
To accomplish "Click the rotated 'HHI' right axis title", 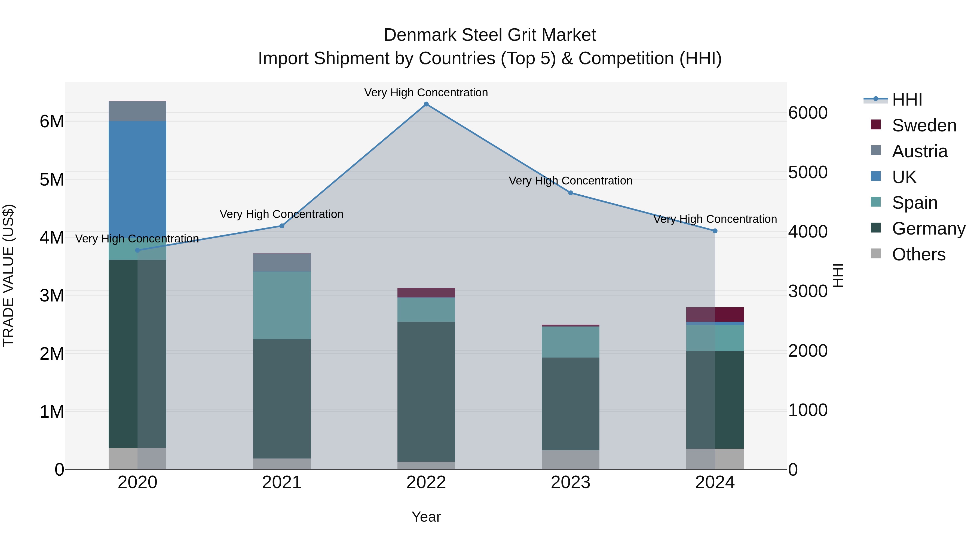I will click(x=838, y=275).
